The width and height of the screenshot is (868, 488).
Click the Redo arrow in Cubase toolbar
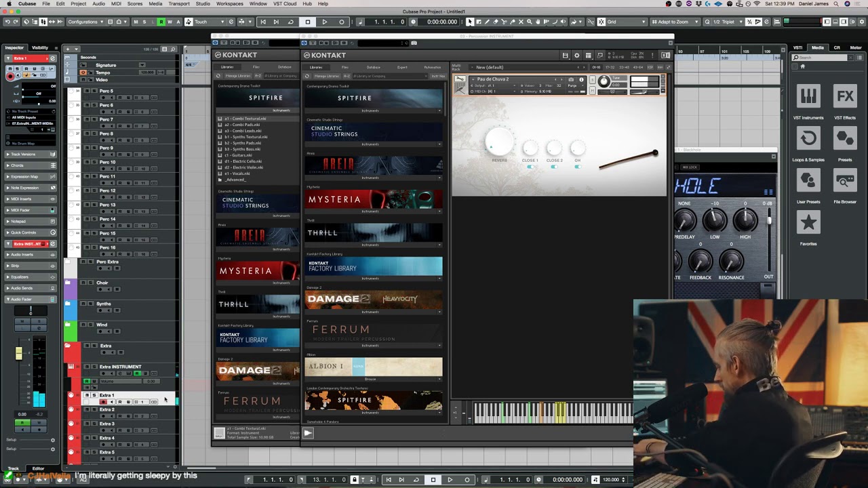pyautogui.click(x=15, y=22)
